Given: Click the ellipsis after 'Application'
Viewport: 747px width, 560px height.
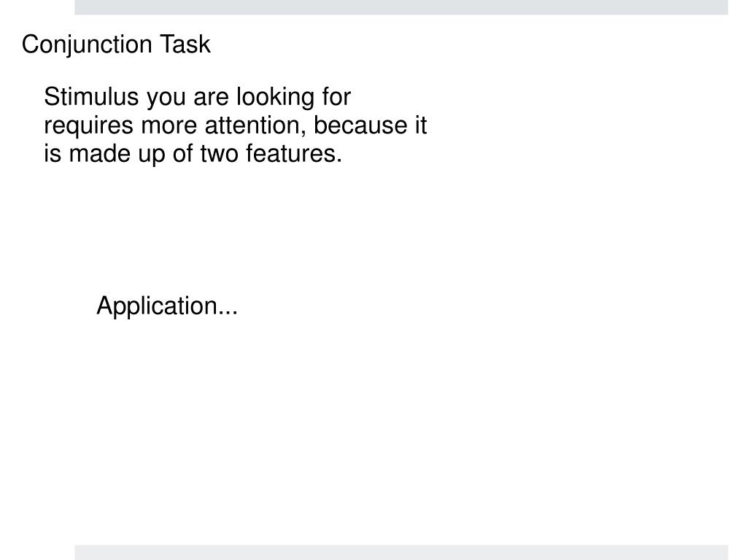Looking at the screenshot, I should click(x=228, y=313).
